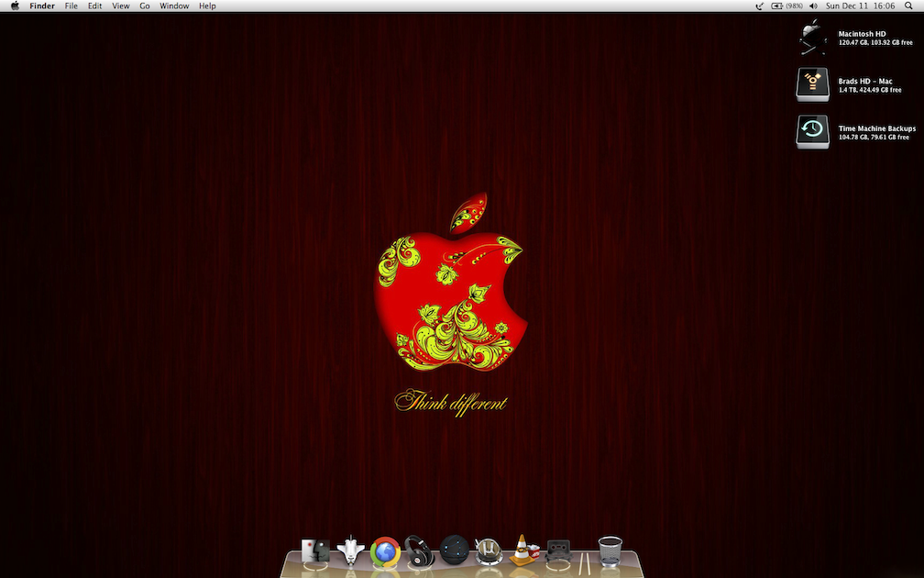This screenshot has width=924, height=578.
Task: Select the Macintosh HD drive icon
Action: pyautogui.click(x=813, y=37)
